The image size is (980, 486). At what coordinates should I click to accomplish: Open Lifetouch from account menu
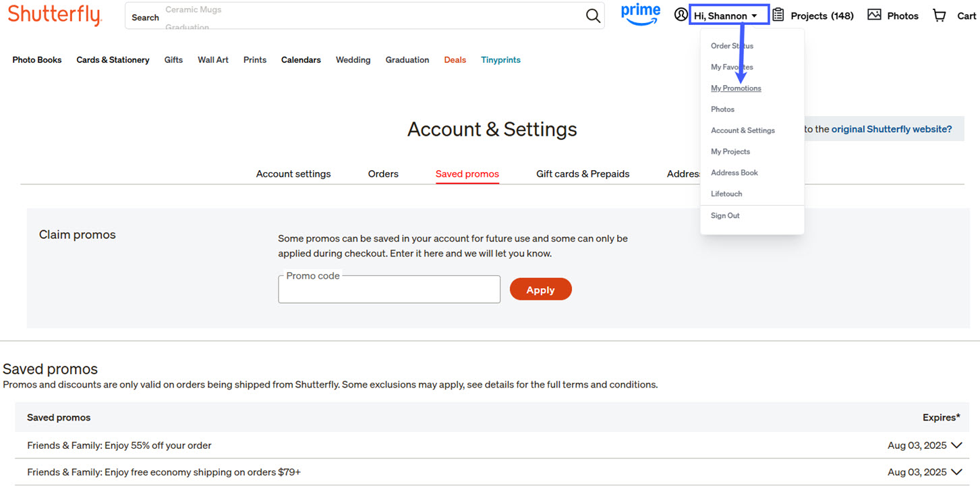pos(726,194)
